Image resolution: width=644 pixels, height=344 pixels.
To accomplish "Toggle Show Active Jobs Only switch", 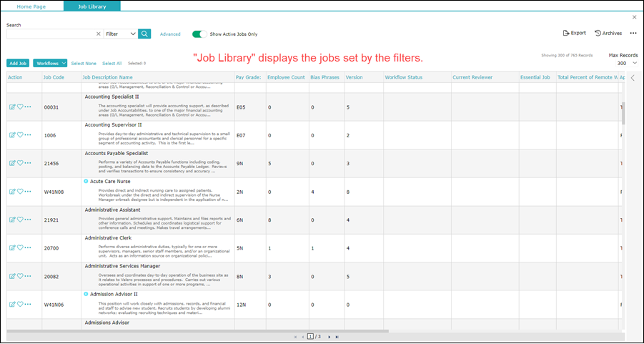I will (199, 34).
